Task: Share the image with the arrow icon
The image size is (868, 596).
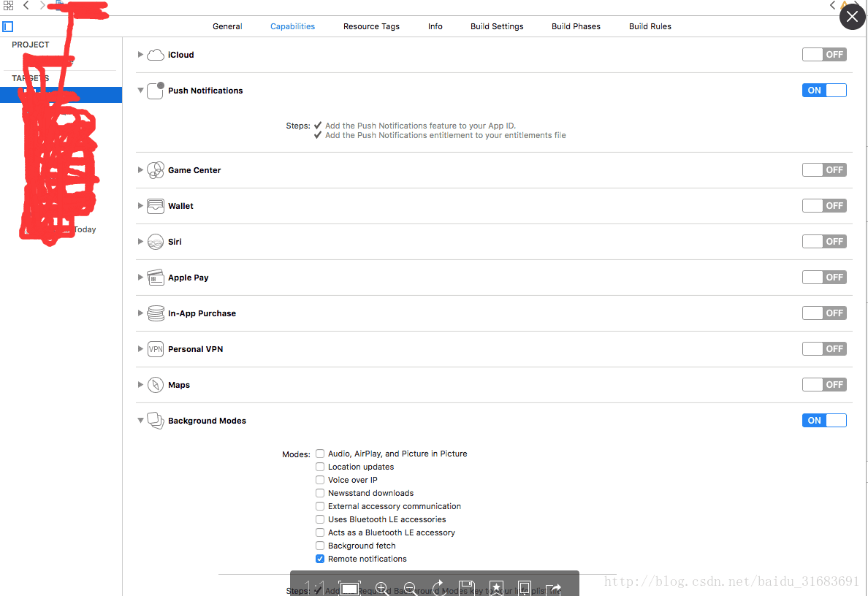Action: point(554,588)
